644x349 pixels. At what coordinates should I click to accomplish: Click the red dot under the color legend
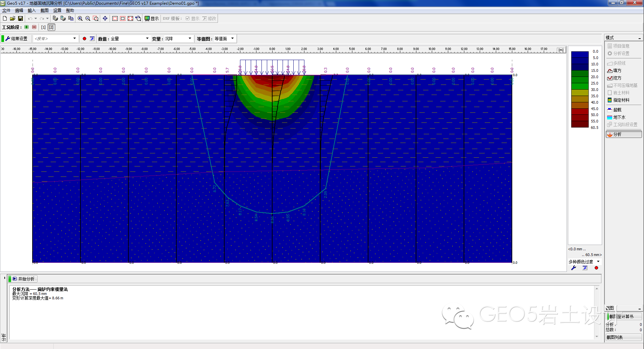coord(596,268)
